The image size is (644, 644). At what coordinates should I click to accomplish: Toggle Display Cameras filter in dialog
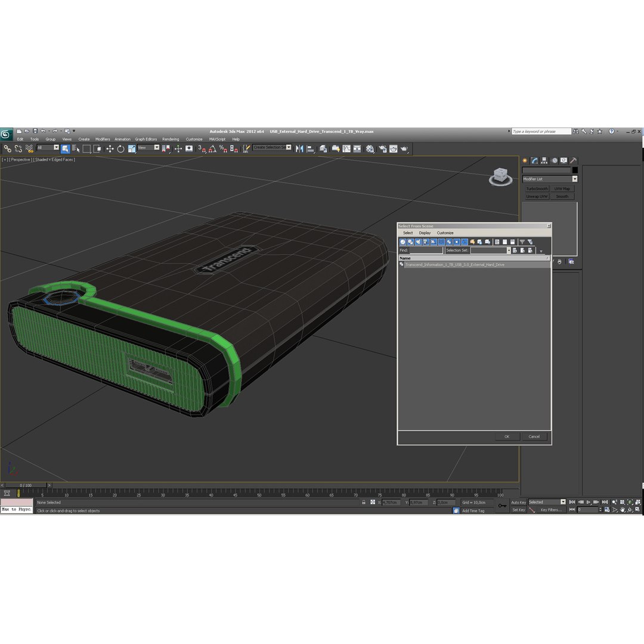(x=426, y=242)
